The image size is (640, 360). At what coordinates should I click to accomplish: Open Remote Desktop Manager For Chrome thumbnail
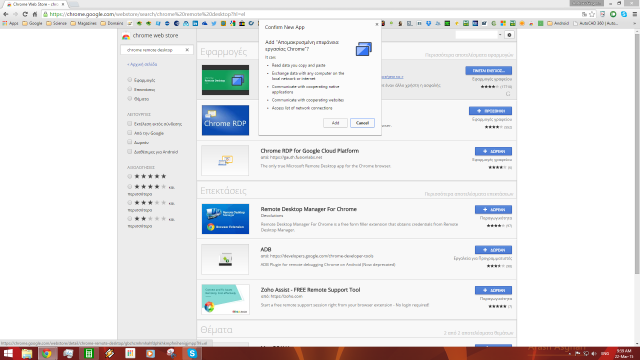(225, 219)
